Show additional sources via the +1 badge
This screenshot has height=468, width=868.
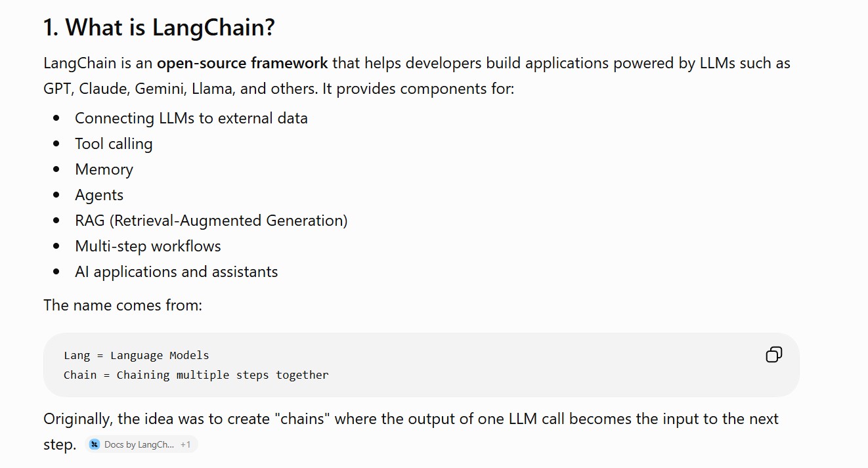[186, 444]
